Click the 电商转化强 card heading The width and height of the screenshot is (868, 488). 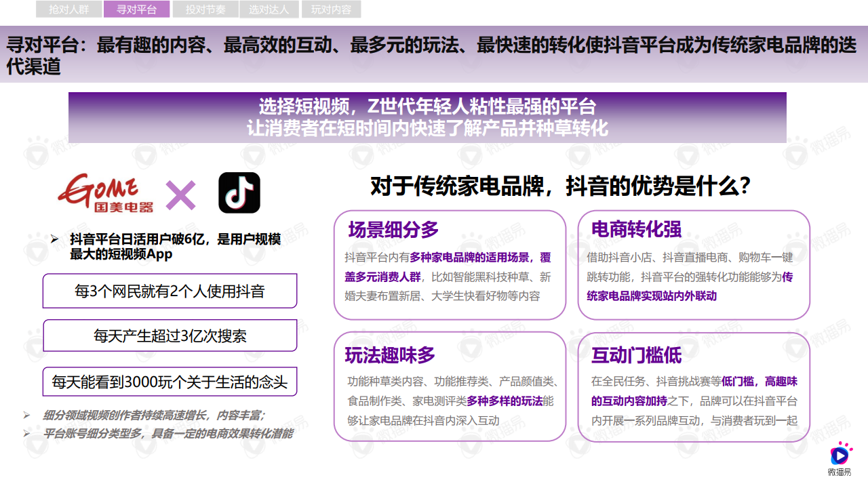pyautogui.click(x=636, y=229)
